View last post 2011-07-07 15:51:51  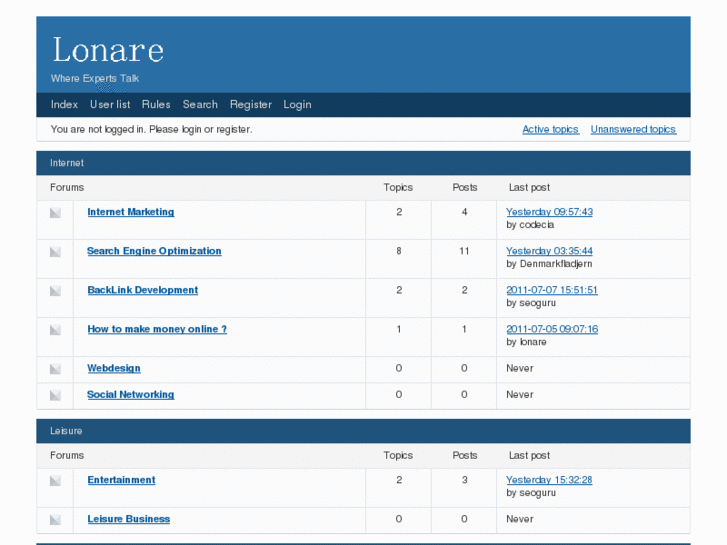tap(552, 290)
